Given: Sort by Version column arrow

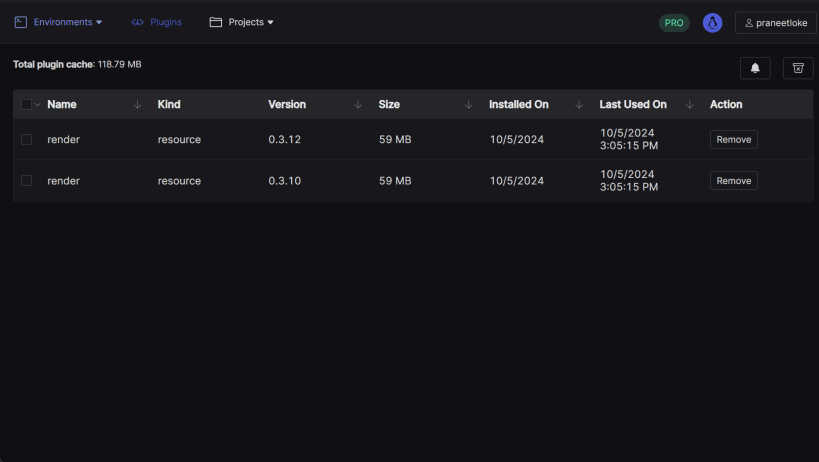Looking at the screenshot, I should pyautogui.click(x=358, y=104).
